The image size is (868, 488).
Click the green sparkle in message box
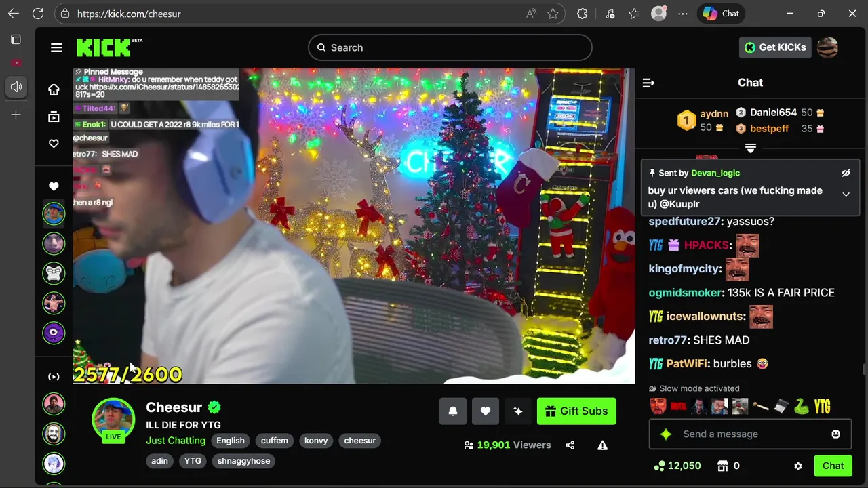pyautogui.click(x=666, y=434)
